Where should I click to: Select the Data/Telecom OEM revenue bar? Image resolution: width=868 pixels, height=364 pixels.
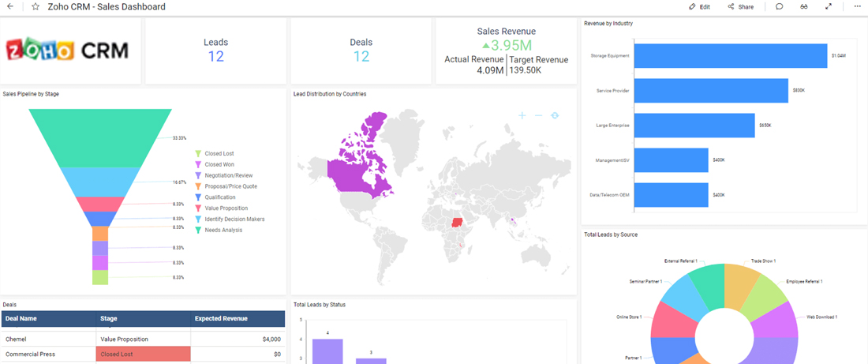672,195
